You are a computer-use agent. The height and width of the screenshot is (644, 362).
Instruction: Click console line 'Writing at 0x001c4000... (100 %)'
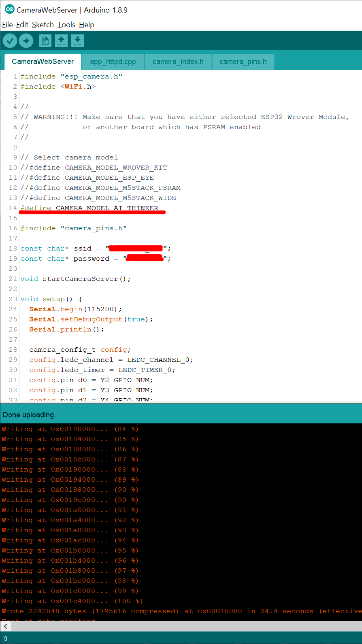(72, 601)
